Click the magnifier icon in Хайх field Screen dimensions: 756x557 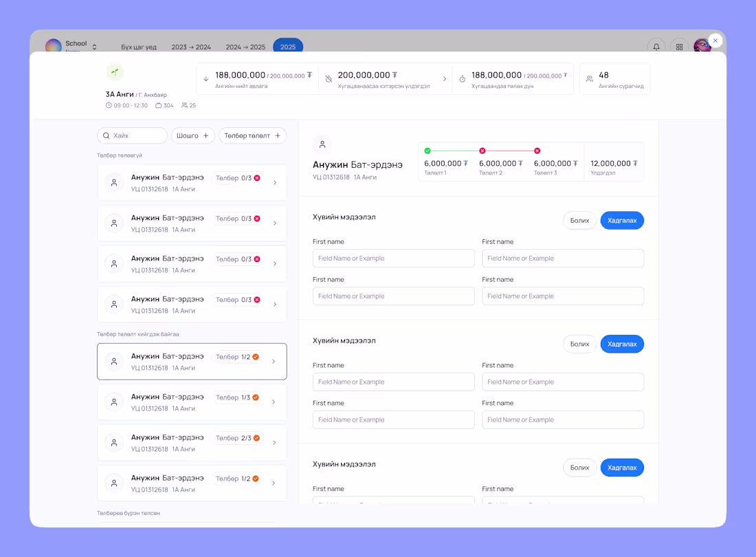point(106,135)
